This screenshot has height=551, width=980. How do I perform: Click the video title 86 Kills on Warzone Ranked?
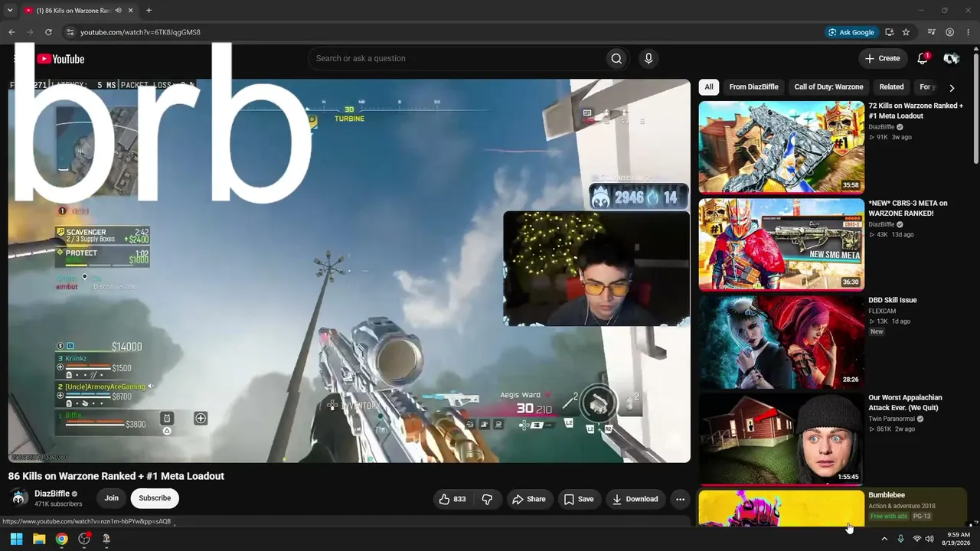pyautogui.click(x=116, y=476)
